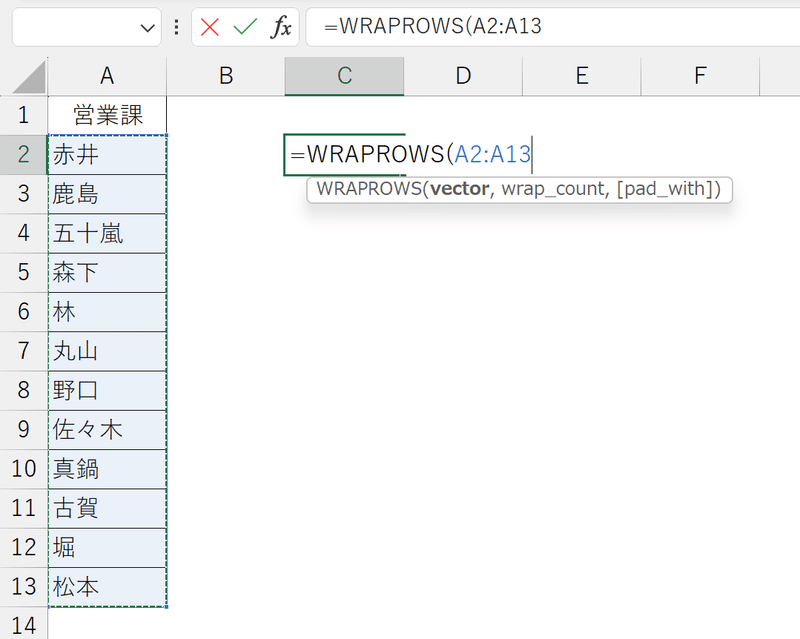
Task: Cancel the formula with the red X
Action: [210, 27]
